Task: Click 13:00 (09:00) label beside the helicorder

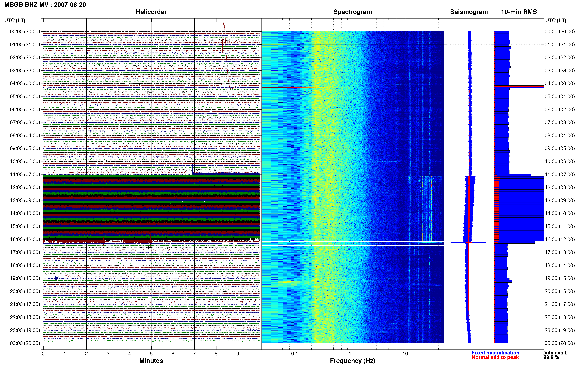Action: coord(25,201)
